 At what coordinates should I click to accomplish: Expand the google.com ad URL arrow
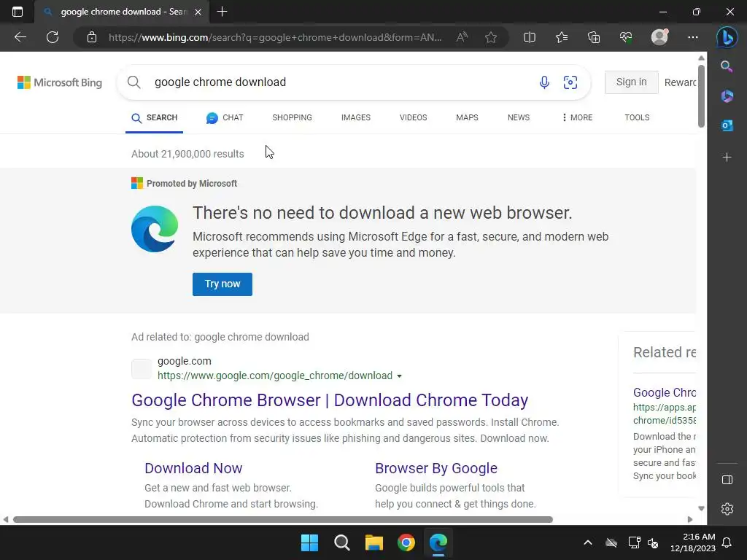tap(399, 376)
